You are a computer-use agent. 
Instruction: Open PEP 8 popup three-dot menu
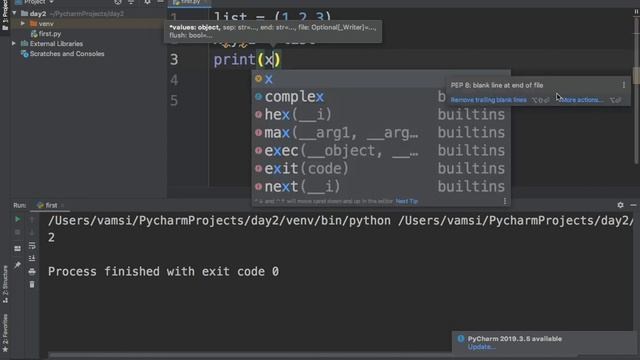pyautogui.click(x=623, y=85)
